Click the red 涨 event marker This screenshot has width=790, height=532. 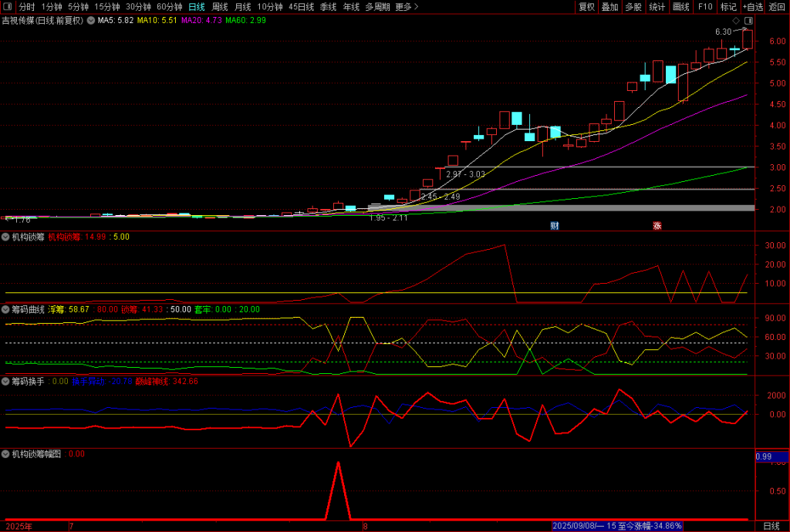point(657,226)
